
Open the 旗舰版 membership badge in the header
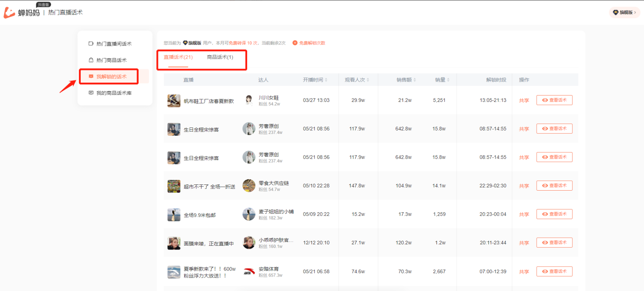624,13
